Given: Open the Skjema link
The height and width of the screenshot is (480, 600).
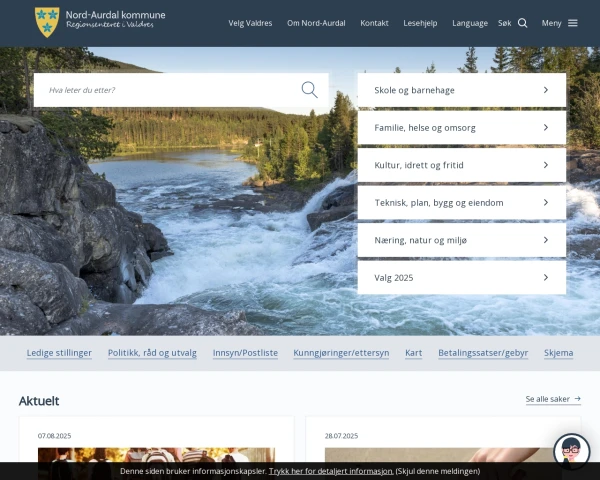Looking at the screenshot, I should (x=559, y=353).
